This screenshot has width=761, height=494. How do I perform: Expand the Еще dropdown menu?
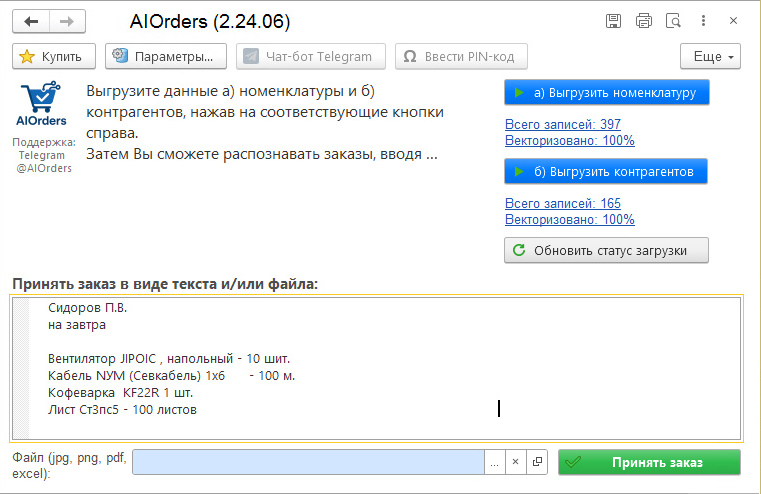(710, 56)
